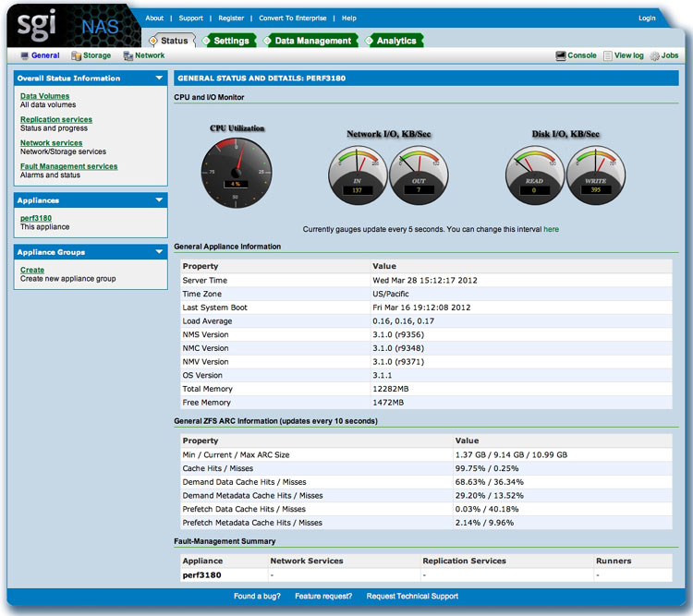Click Load Average value 0.16, 0.16, 0.17
This screenshot has width=693, height=616.
coord(404,321)
